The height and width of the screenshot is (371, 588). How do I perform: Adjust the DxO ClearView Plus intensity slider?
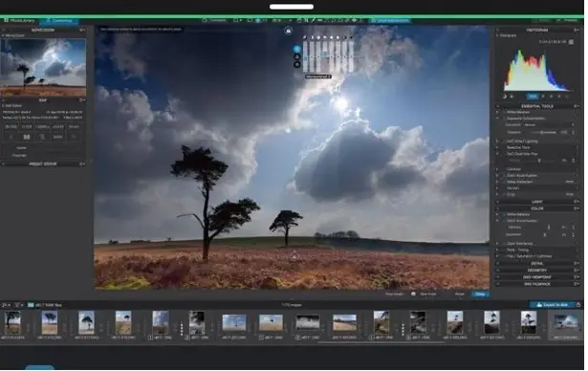pyautogui.click(x=539, y=161)
